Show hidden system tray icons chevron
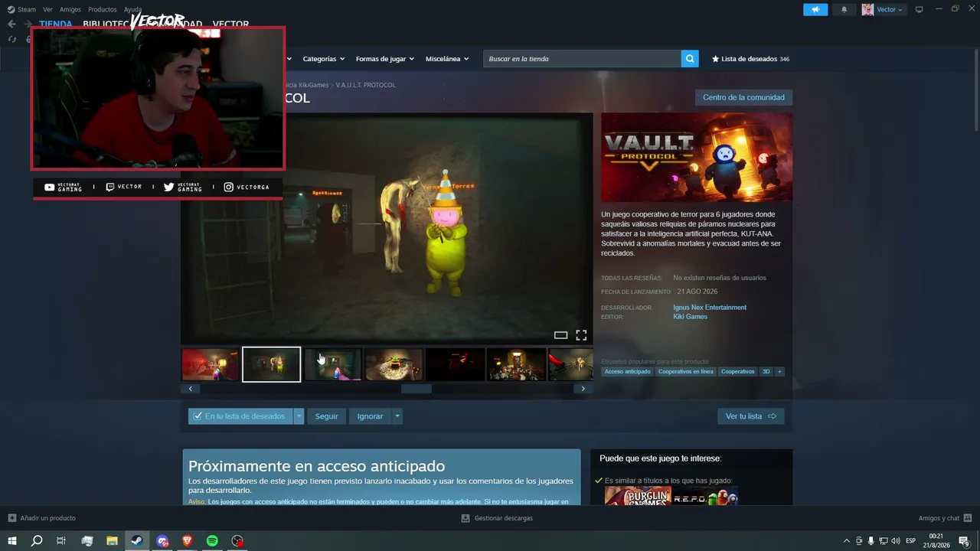Image resolution: width=980 pixels, height=551 pixels. 846,541
